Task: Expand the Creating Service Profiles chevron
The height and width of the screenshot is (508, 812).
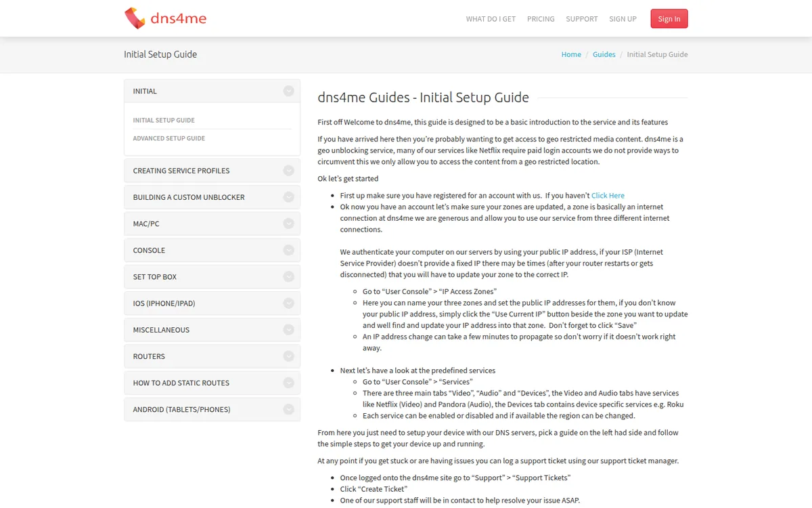Action: point(289,171)
